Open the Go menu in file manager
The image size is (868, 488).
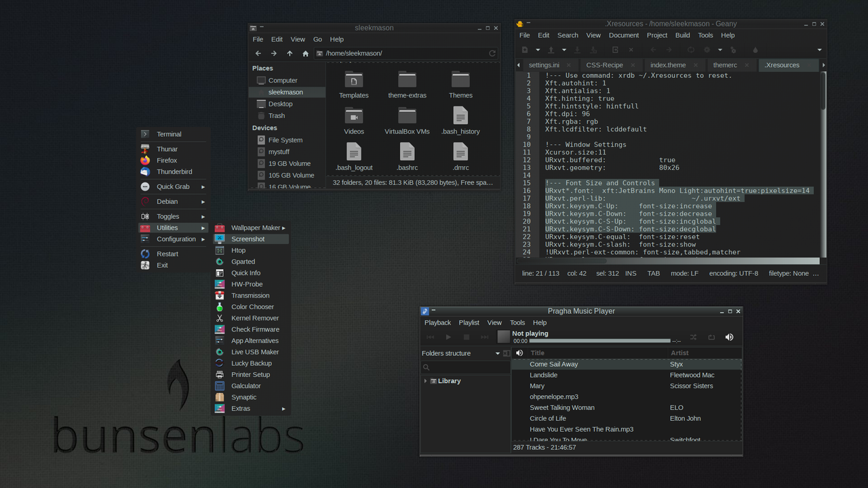tap(317, 39)
